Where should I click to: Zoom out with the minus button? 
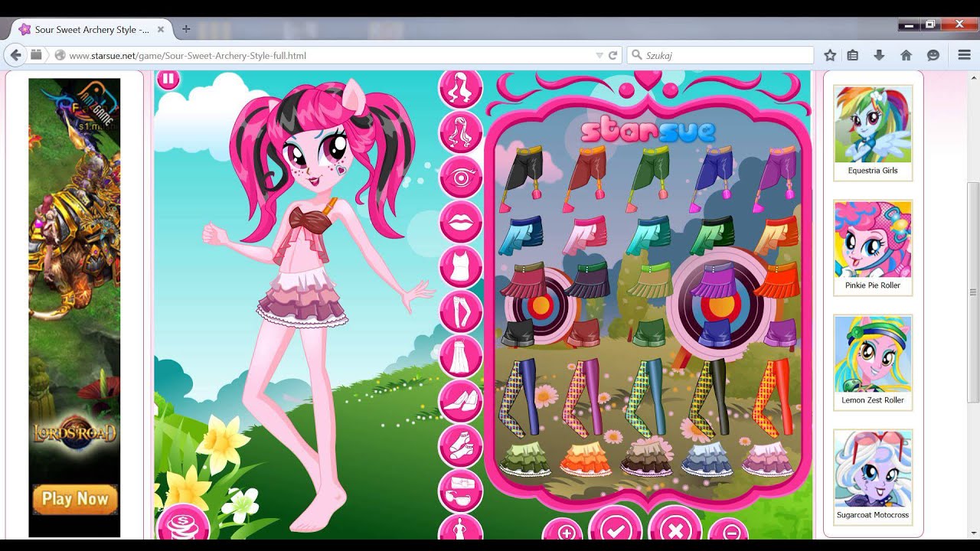click(x=730, y=532)
